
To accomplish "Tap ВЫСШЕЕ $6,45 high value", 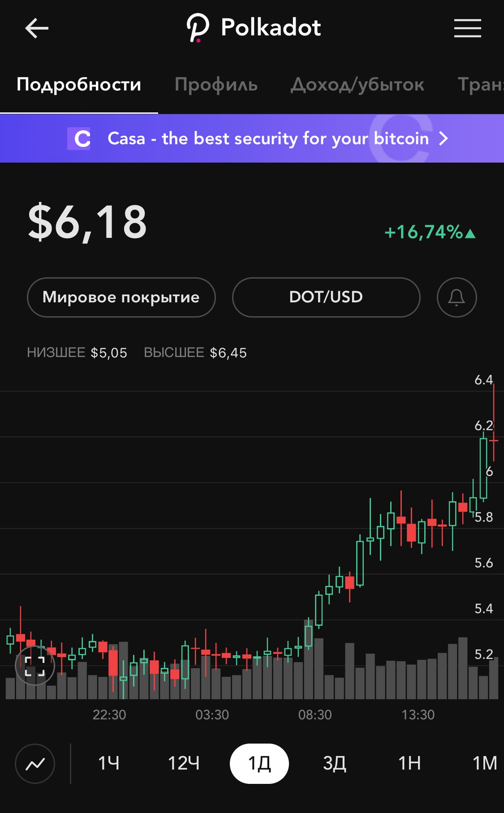I will 195,353.
